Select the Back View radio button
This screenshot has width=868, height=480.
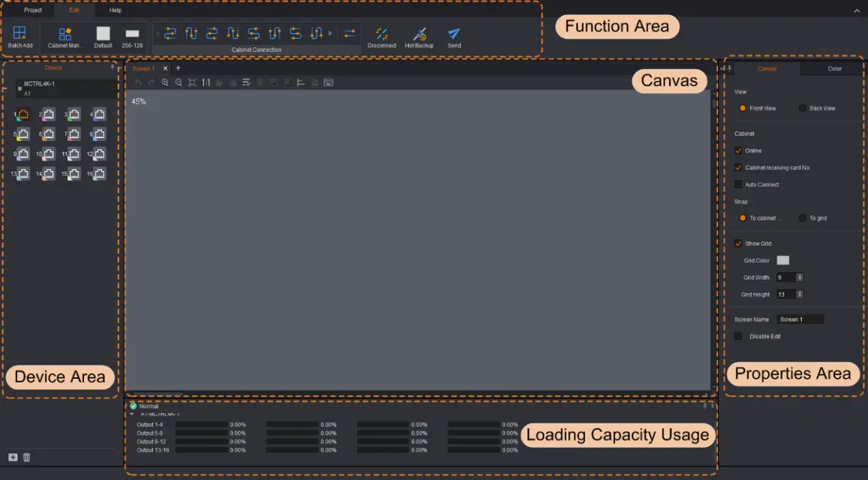pyautogui.click(x=803, y=109)
